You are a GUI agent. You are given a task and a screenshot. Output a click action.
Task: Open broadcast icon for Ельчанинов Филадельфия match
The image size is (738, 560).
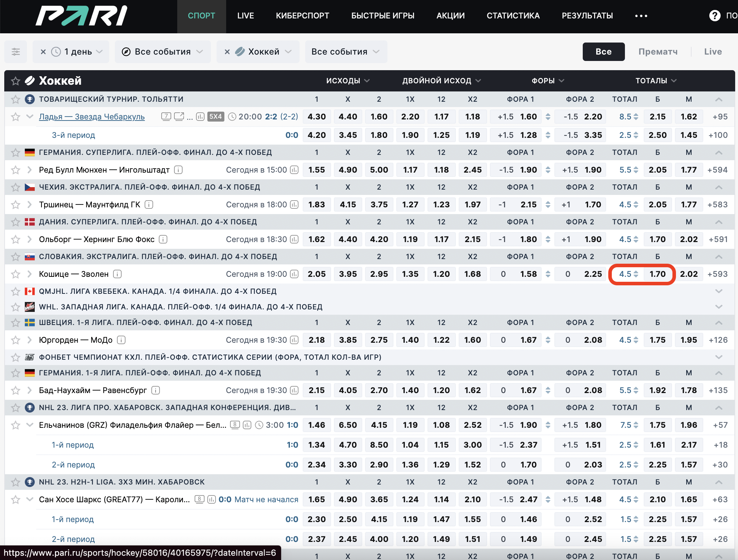[x=235, y=425]
